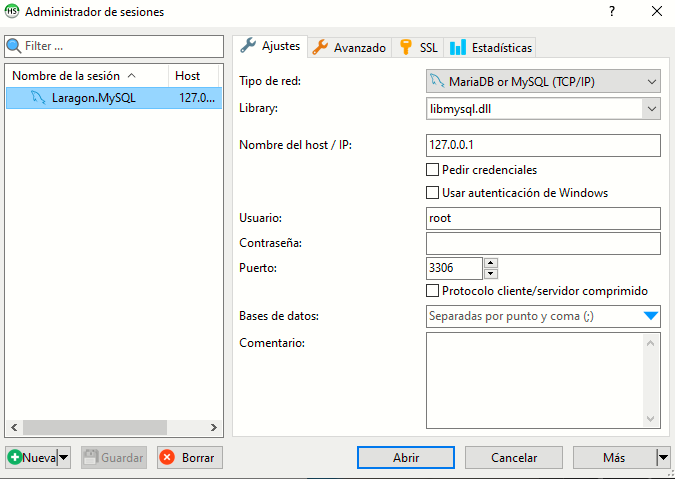This screenshot has width=675, height=479.
Task: Toggle Usar autenticación de Windows checkbox
Action: 433,193
